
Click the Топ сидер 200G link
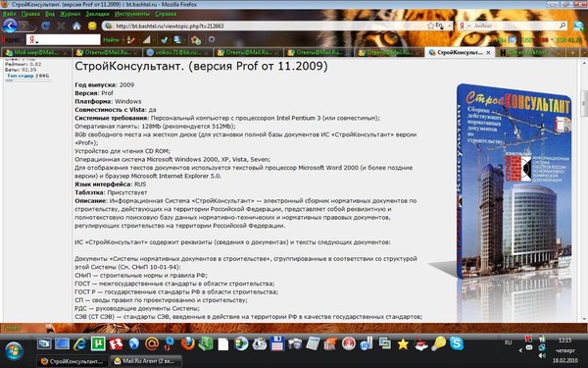tap(27, 76)
